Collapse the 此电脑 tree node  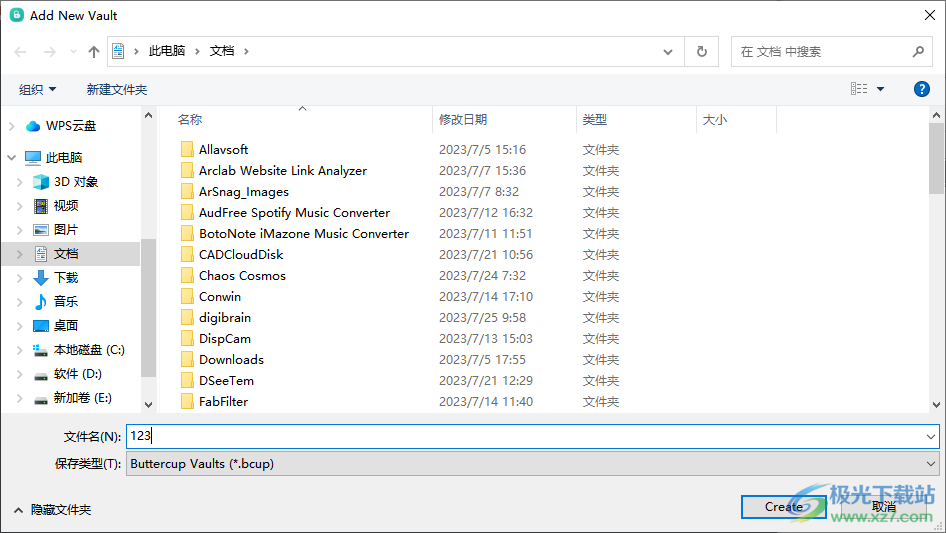[12, 158]
